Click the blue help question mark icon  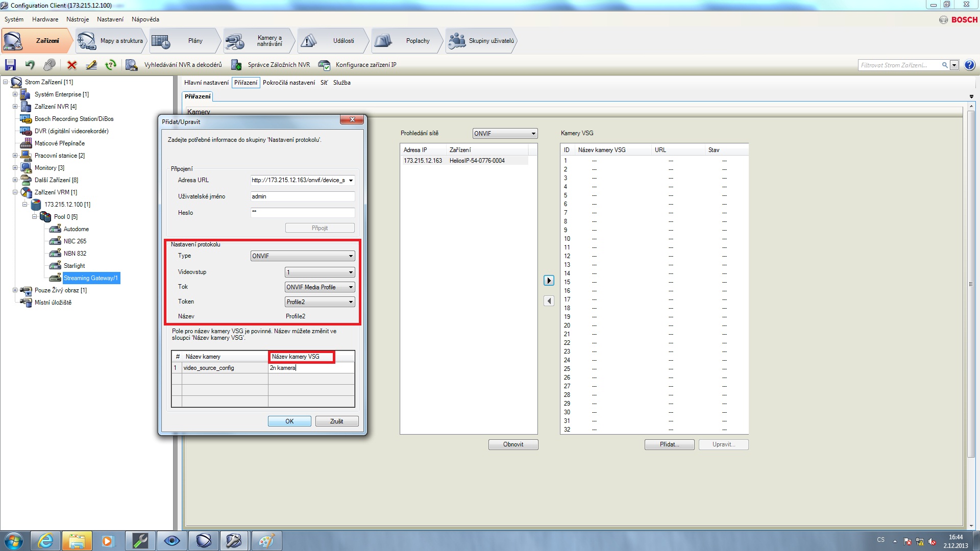tap(970, 65)
